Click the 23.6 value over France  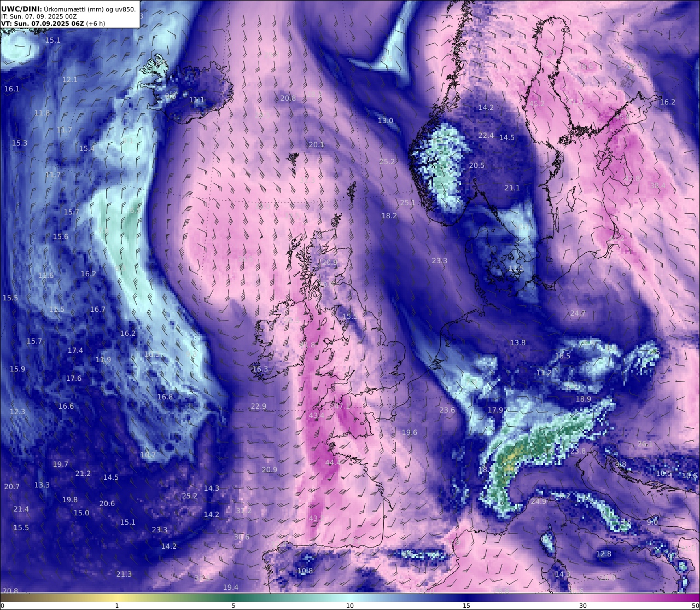coord(447,410)
